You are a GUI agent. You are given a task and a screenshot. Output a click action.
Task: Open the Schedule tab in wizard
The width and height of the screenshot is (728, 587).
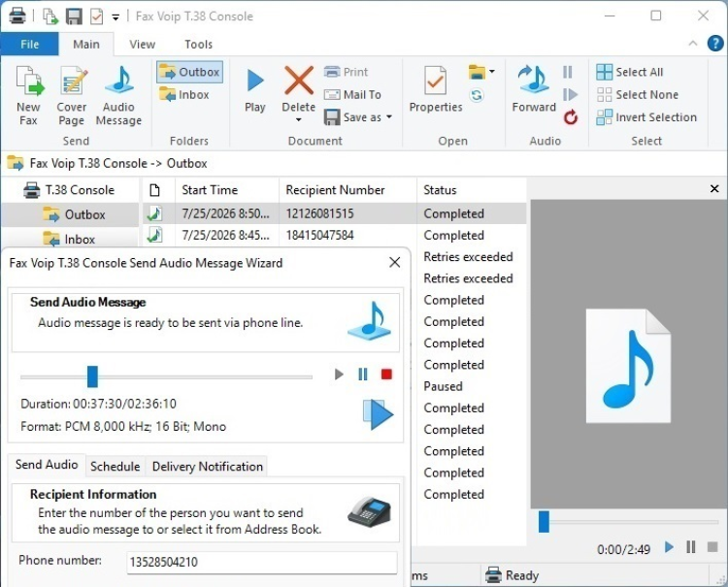coord(116,467)
